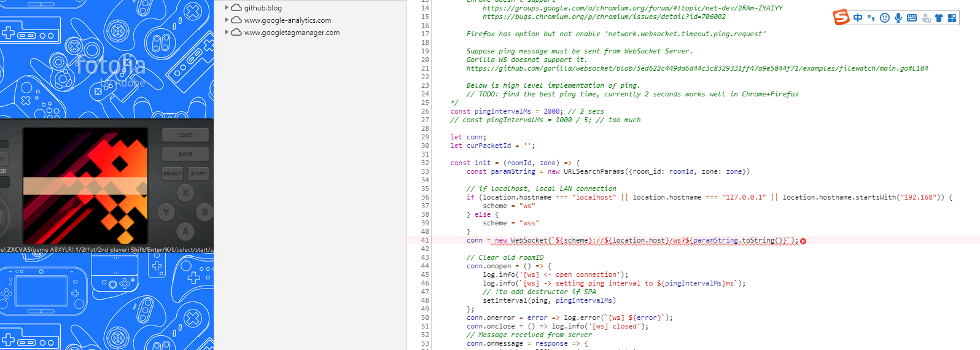Set a breakpoint on line number 26

tap(425, 111)
